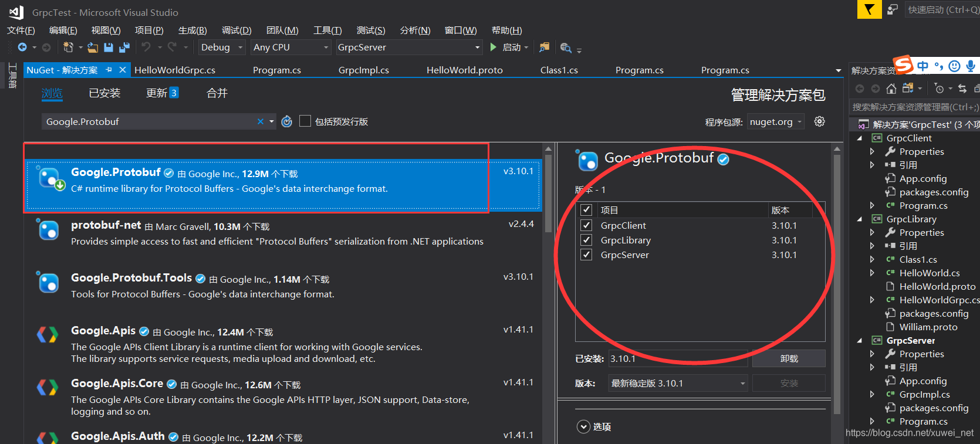Open the document tabs overflow dropdown
This screenshot has width=980, height=444.
click(x=839, y=70)
